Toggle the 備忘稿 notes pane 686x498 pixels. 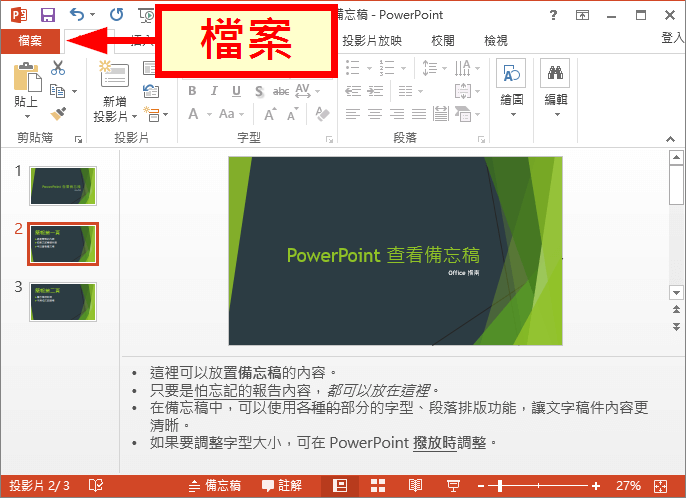[214, 485]
